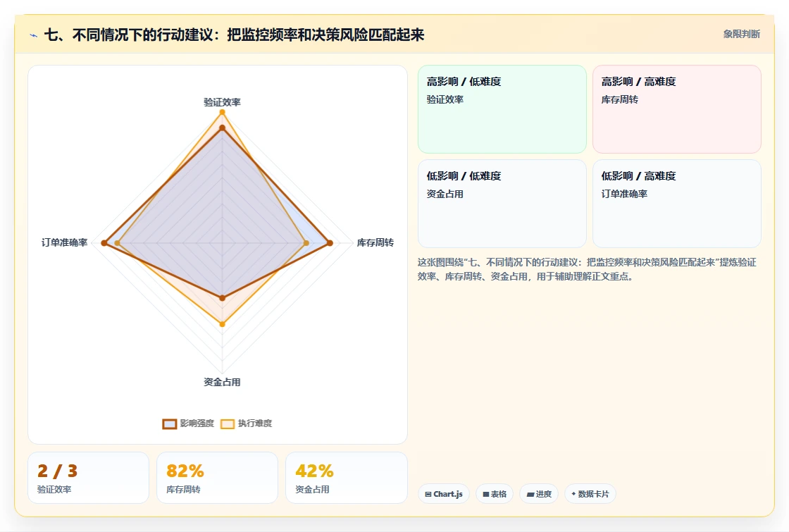789x532 pixels.
Task: Click the 资金占用 radar axis label
Action: [x=222, y=382]
